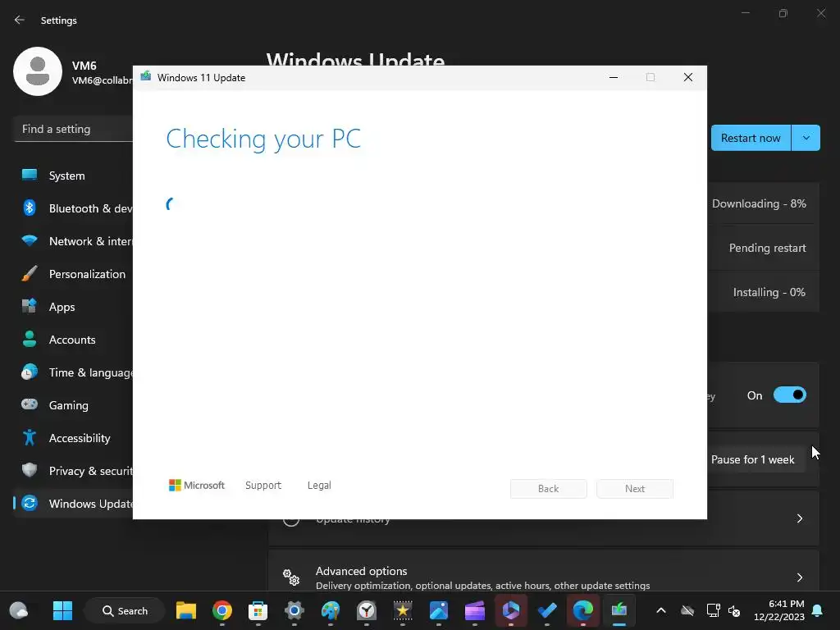Click the Privacy & security shield icon
The image size is (840, 630).
[x=30, y=470]
